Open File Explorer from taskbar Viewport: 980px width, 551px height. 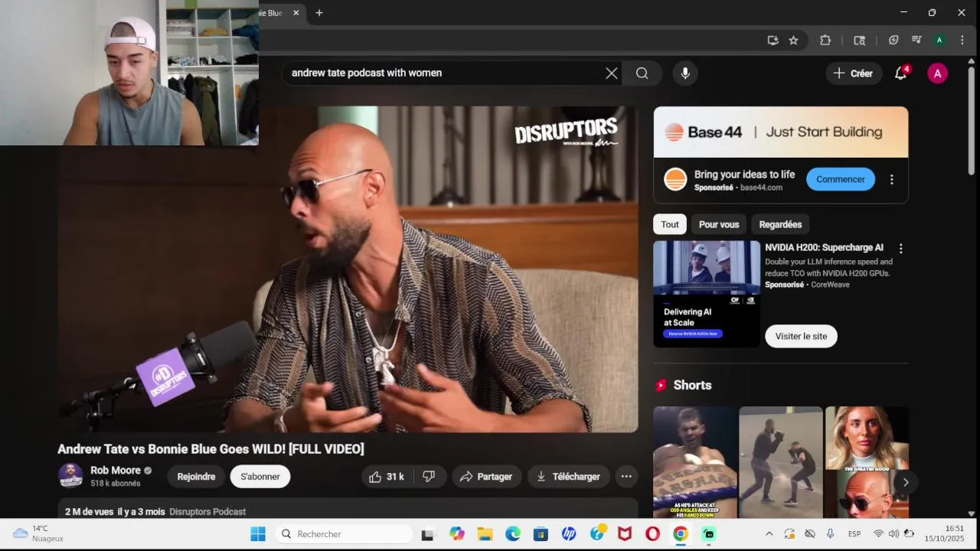[485, 534]
